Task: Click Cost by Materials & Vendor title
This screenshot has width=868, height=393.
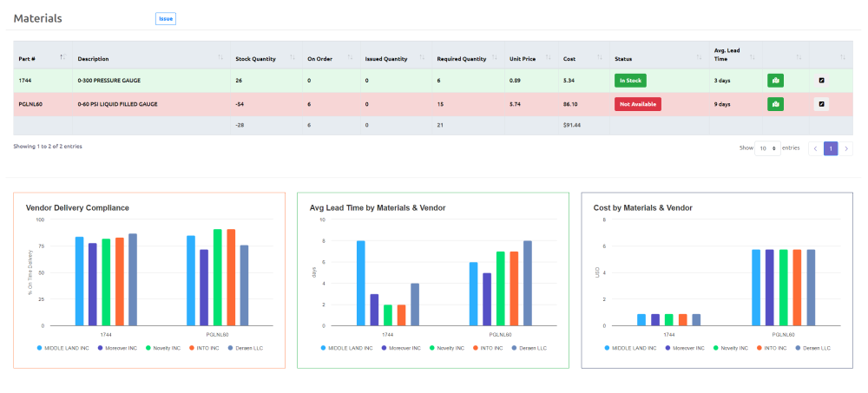Action: click(x=642, y=208)
